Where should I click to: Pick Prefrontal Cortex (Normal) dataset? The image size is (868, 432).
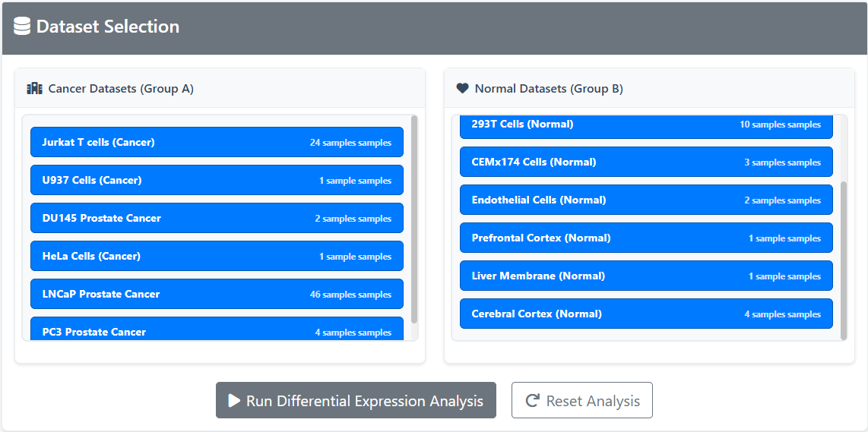[x=646, y=238]
